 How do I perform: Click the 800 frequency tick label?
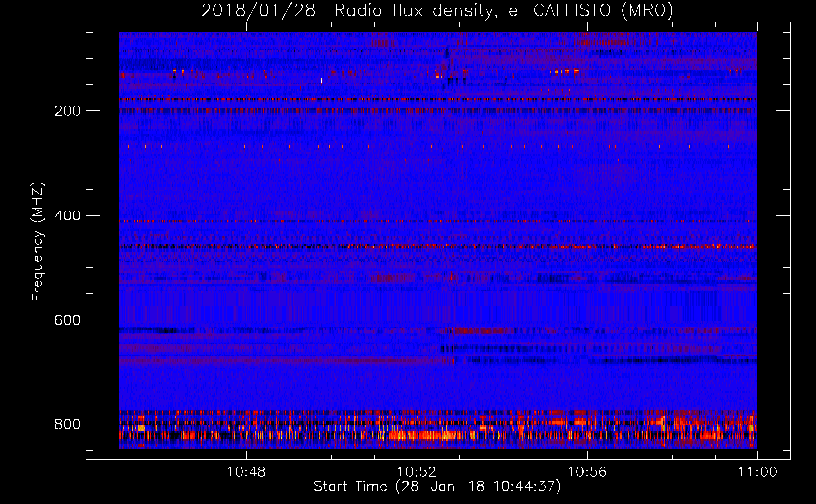click(68, 424)
